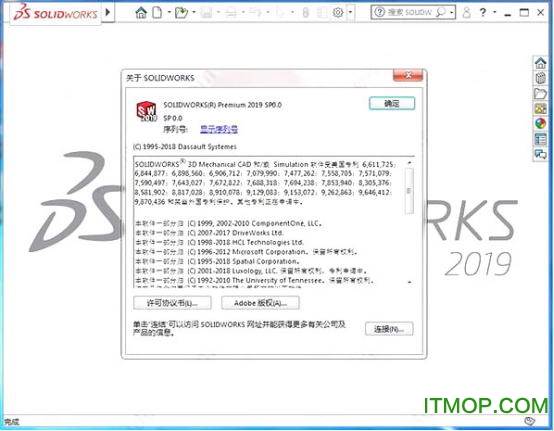
Task: Open the dropdown arrow next to New
Action: [x=169, y=12]
